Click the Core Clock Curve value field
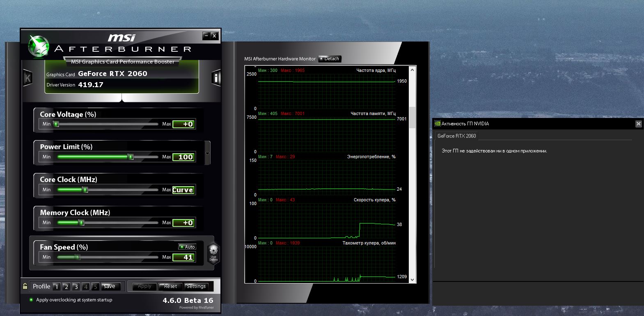 pyautogui.click(x=183, y=190)
